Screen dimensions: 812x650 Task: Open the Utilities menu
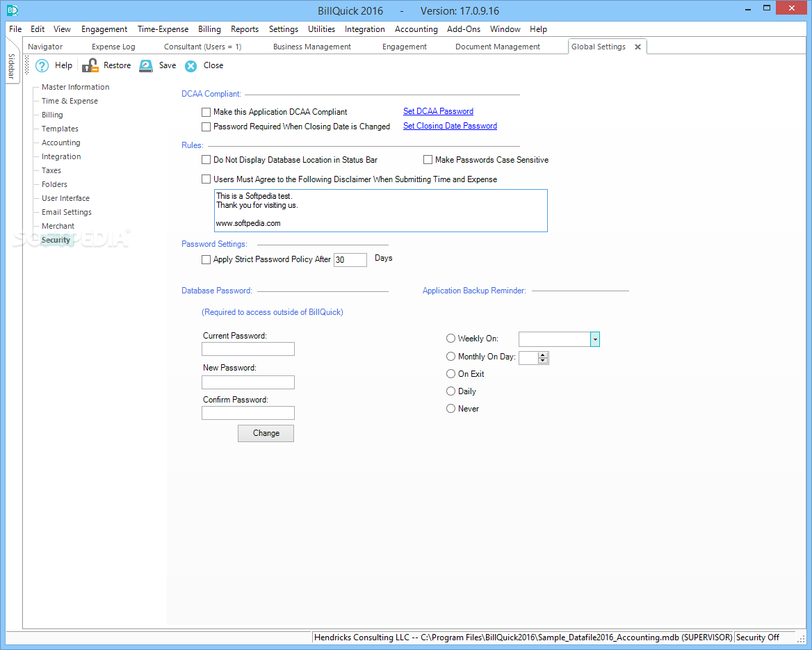(x=321, y=29)
